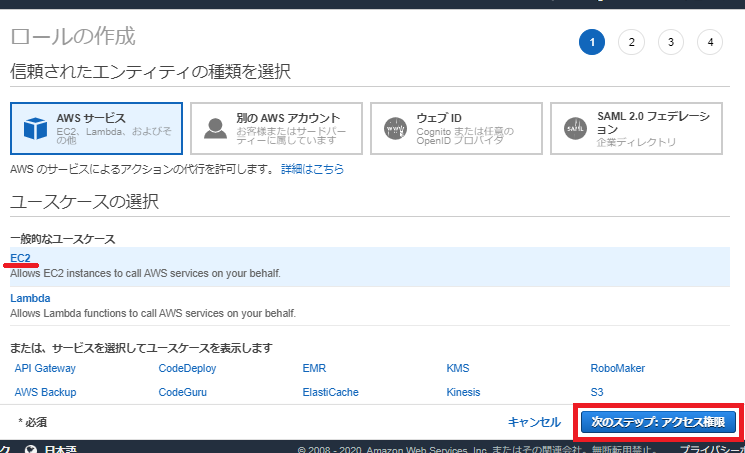Choose RoboMaker service

pos(618,368)
